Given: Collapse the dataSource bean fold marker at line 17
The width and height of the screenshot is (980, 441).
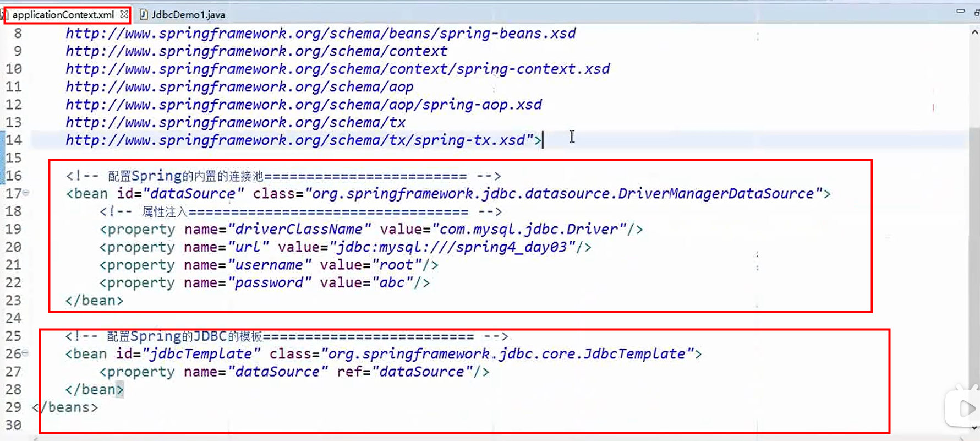Looking at the screenshot, I should [25, 193].
